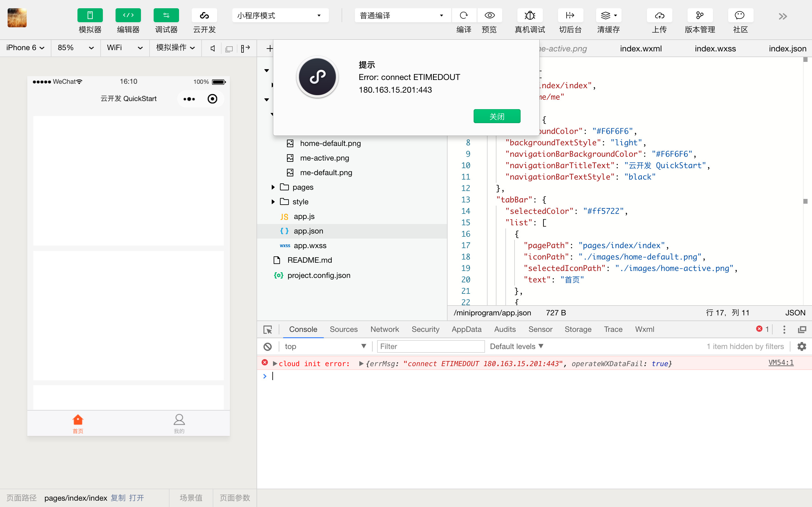Close the error dialog with 关闭
Viewport: 812px width, 507px height.
tap(497, 116)
